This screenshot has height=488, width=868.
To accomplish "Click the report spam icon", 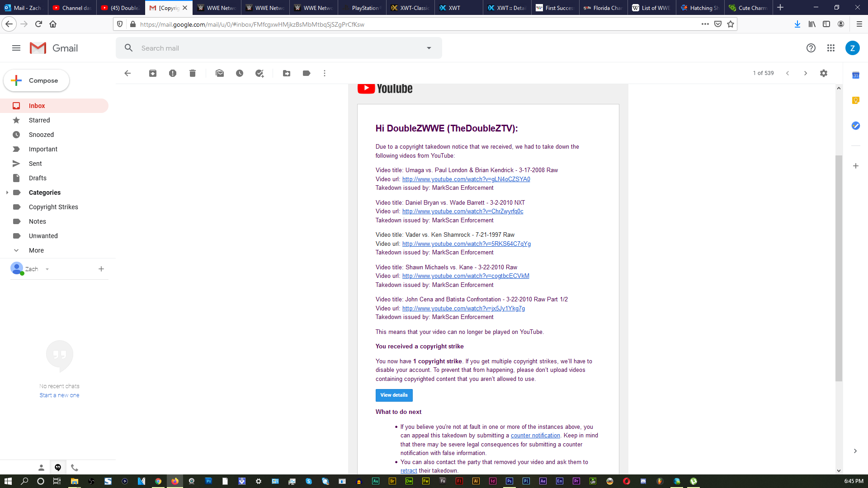I will point(172,73).
